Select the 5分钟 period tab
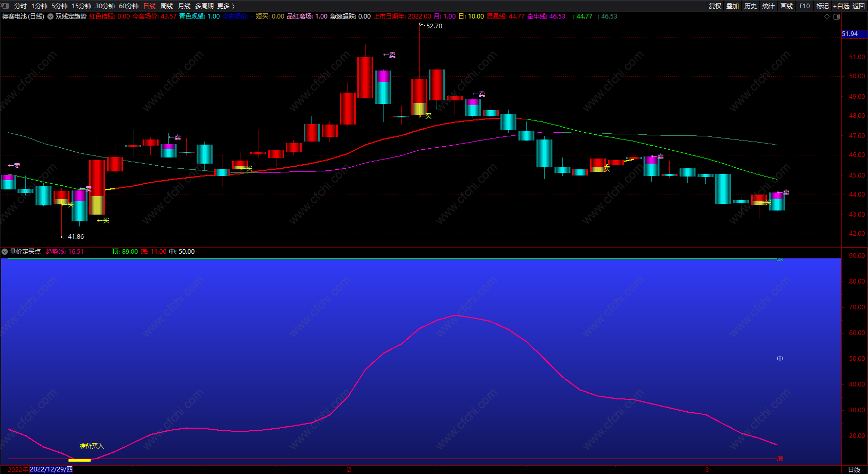The height and width of the screenshot is (474, 868). pos(59,6)
